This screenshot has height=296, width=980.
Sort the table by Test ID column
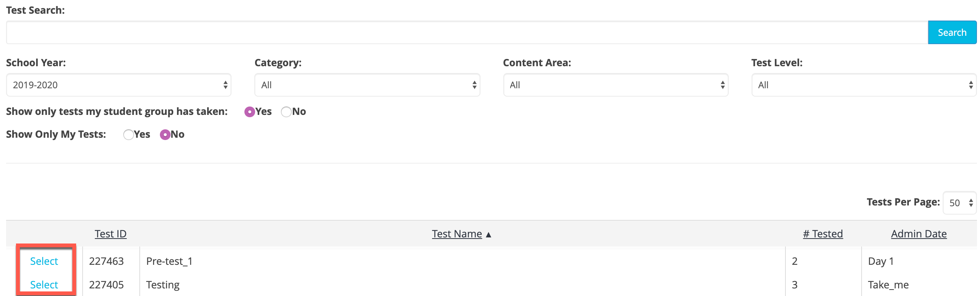pos(110,234)
